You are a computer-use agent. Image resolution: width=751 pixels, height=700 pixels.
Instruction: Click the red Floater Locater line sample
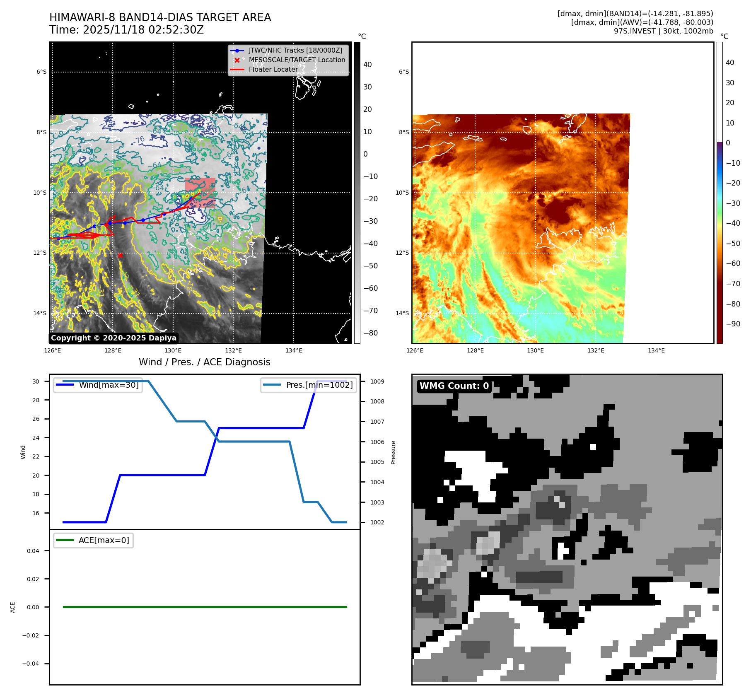click(x=237, y=70)
